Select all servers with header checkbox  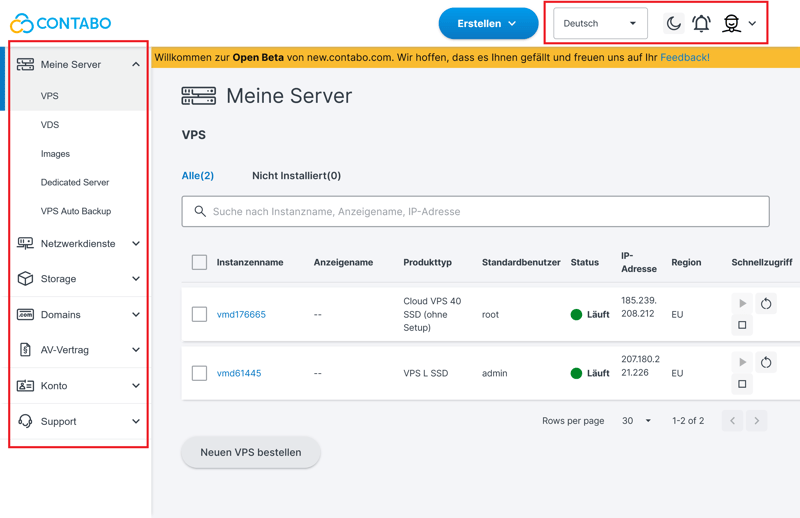pos(199,262)
